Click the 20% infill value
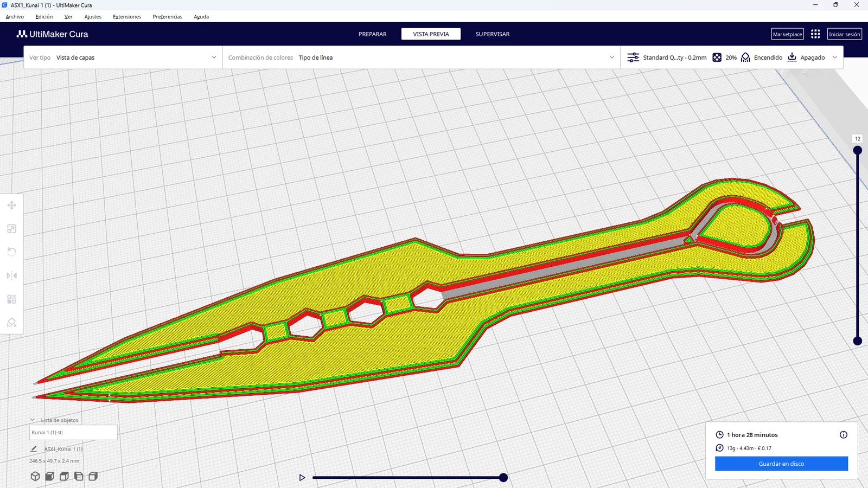The image size is (868, 488). point(731,57)
